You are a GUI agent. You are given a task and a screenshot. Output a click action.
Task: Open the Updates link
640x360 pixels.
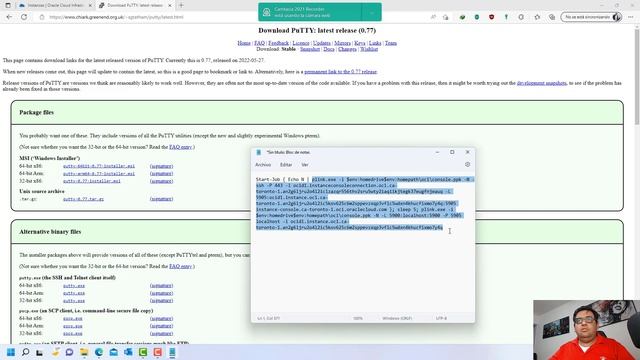(322, 43)
